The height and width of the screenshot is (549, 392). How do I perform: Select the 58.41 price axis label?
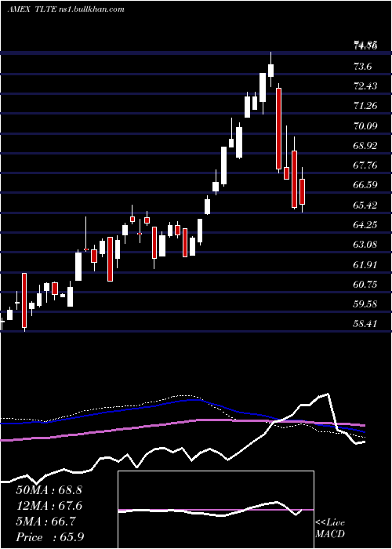[x=365, y=323]
